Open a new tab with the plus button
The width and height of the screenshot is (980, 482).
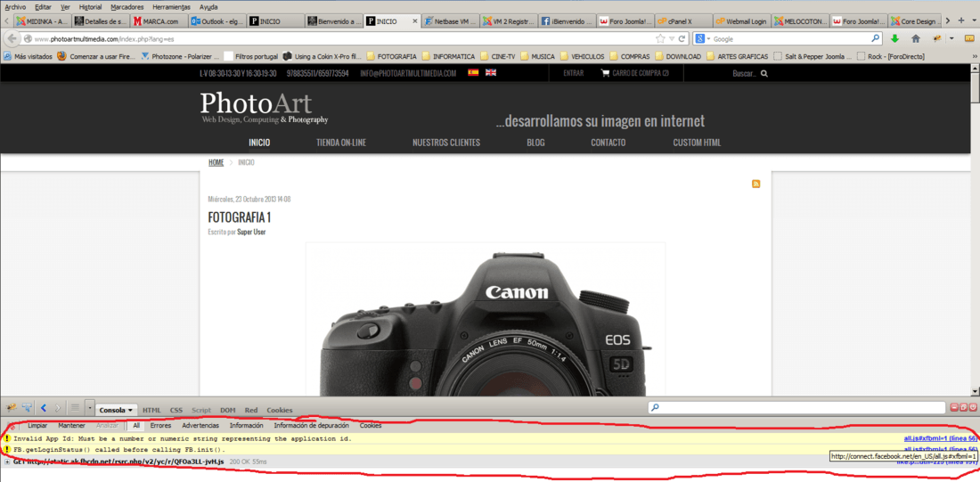click(961, 20)
